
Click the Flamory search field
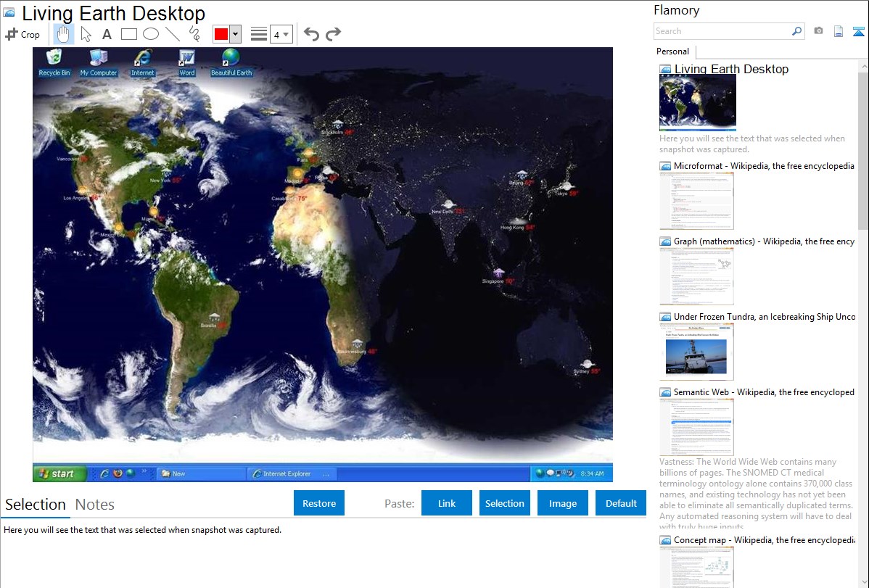722,31
